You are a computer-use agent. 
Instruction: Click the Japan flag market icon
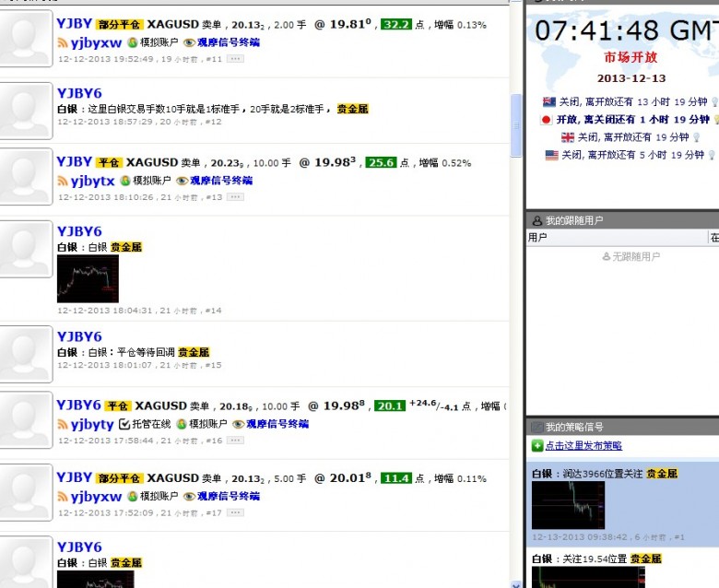click(546, 120)
